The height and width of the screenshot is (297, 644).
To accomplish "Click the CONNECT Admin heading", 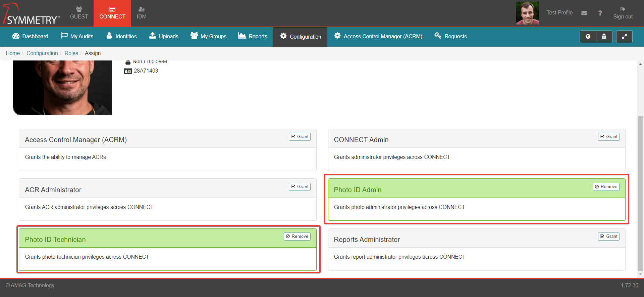I will coord(361,140).
